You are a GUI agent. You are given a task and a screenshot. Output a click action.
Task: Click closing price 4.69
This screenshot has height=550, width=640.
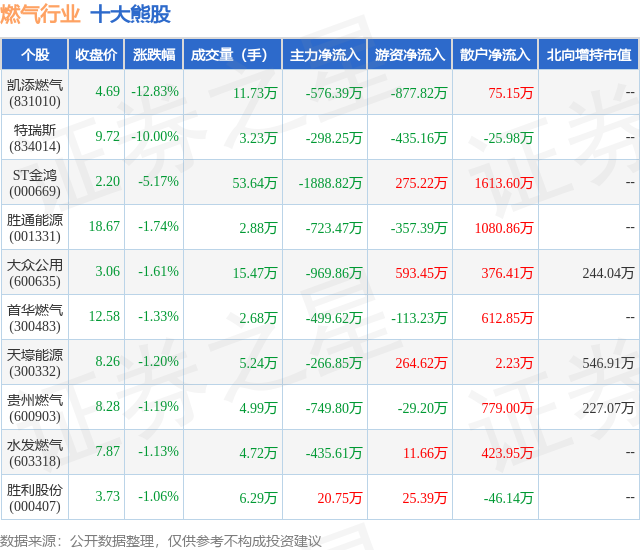pos(107,91)
